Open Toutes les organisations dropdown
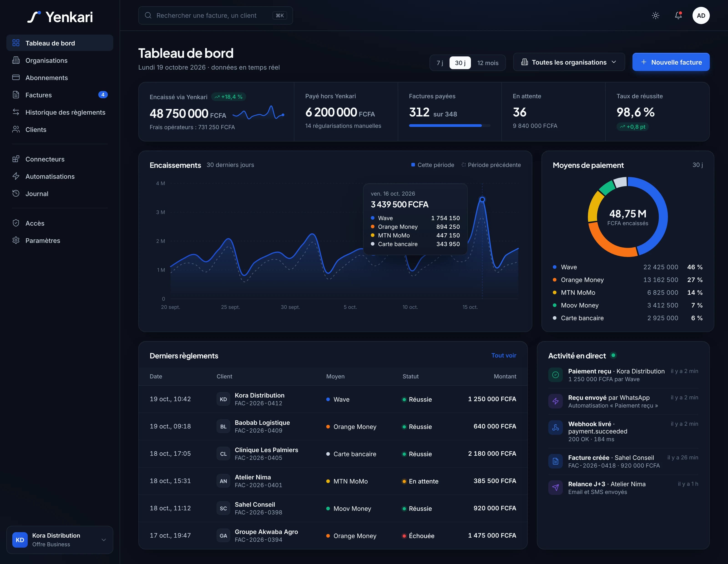 (x=569, y=62)
